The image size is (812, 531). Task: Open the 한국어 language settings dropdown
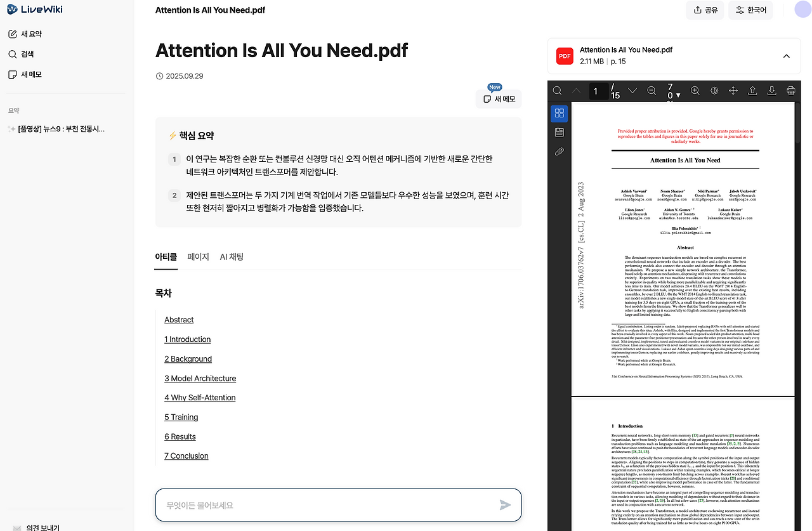pyautogui.click(x=751, y=10)
